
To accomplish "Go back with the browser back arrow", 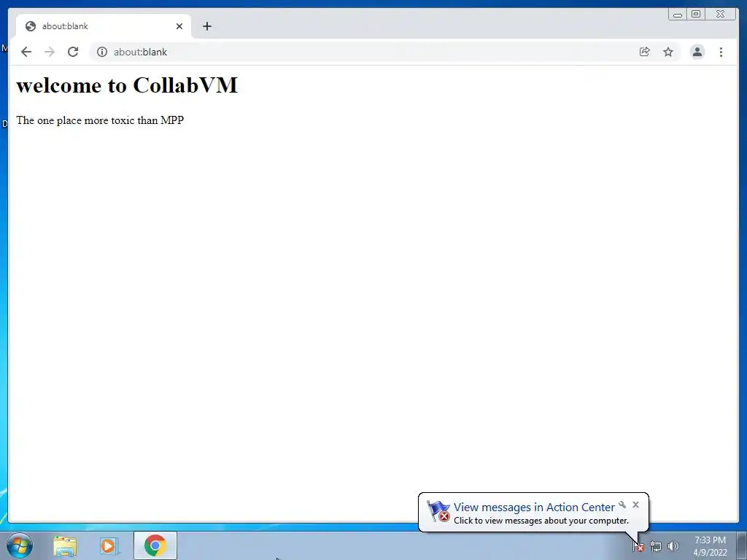I will [x=26, y=52].
